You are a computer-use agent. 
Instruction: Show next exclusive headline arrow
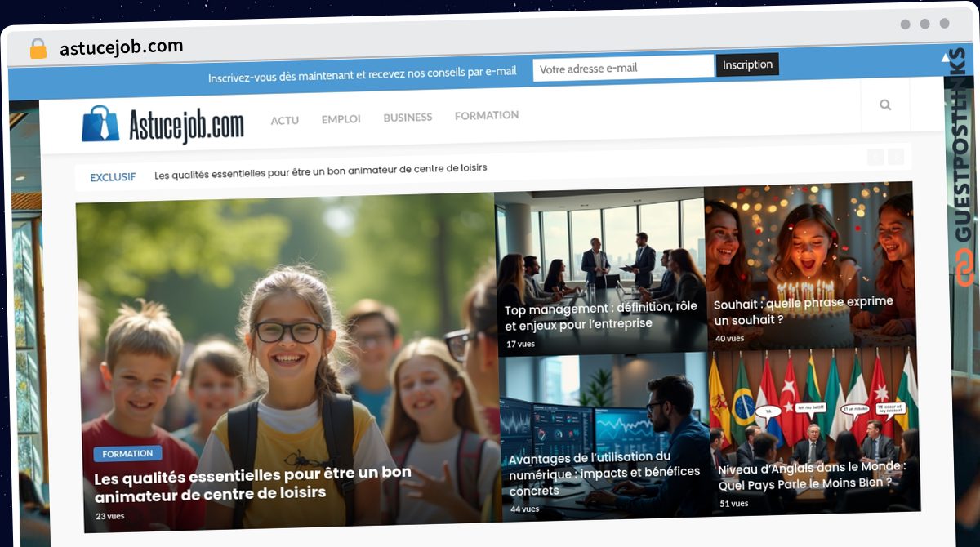[x=896, y=157]
